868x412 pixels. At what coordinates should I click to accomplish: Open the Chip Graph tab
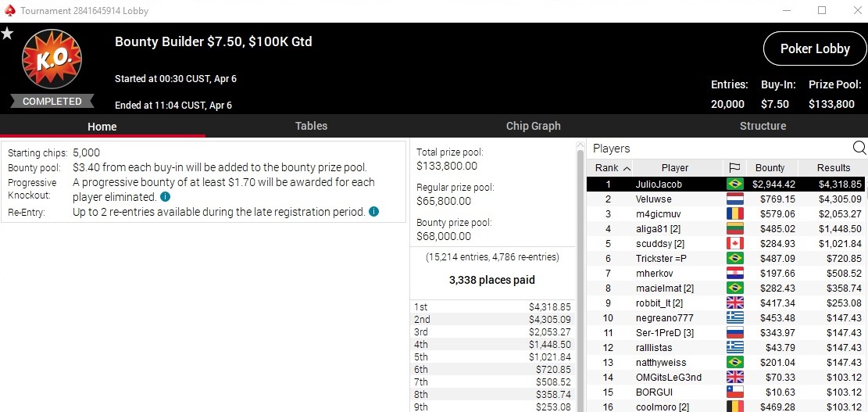point(533,126)
